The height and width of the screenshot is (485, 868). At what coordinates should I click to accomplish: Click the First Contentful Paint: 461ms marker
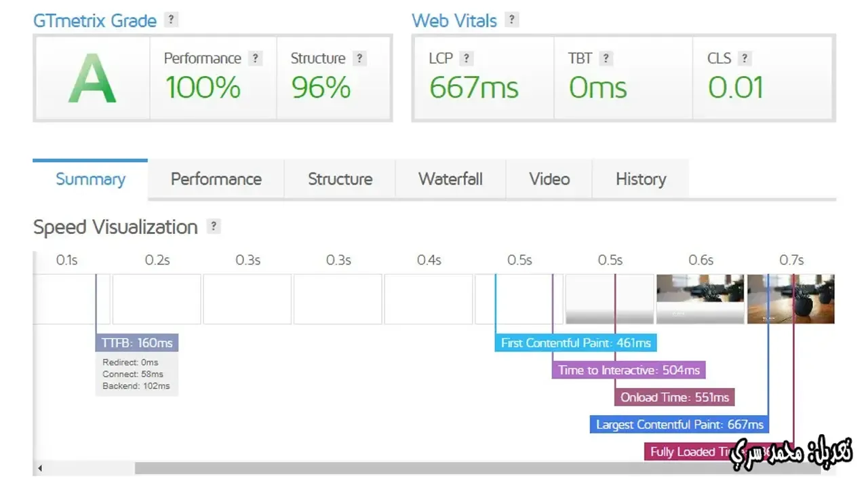click(x=576, y=343)
